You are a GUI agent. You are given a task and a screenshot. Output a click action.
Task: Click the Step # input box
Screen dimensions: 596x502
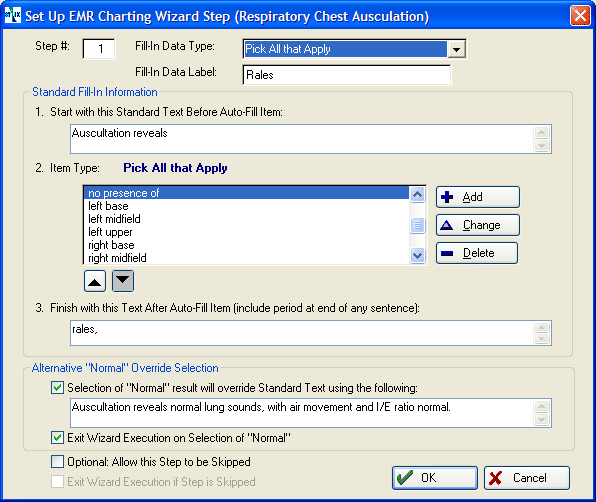[x=99, y=49]
